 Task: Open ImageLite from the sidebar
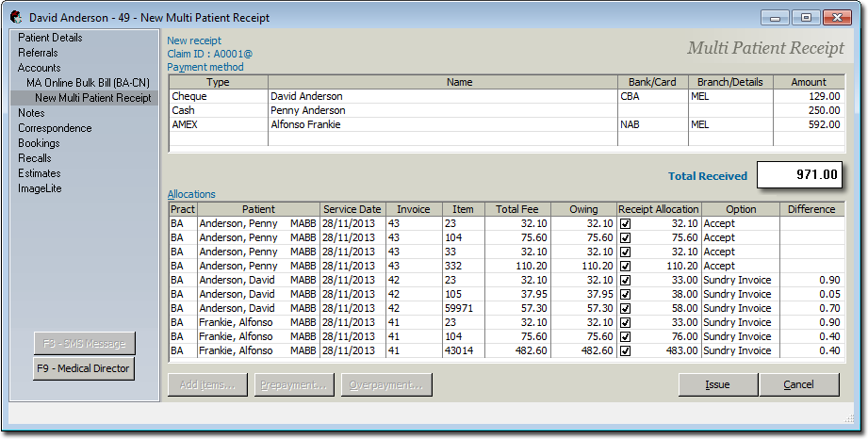pos(39,188)
